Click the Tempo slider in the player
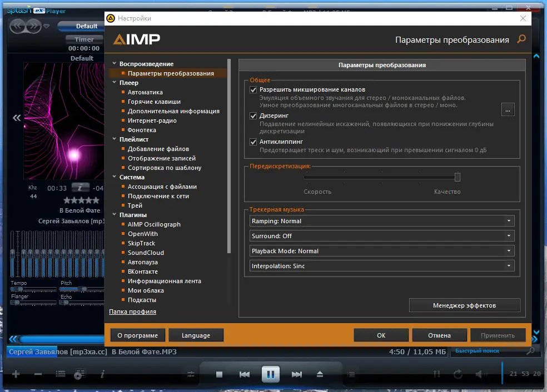This screenshot has height=392, width=547. tap(33, 289)
